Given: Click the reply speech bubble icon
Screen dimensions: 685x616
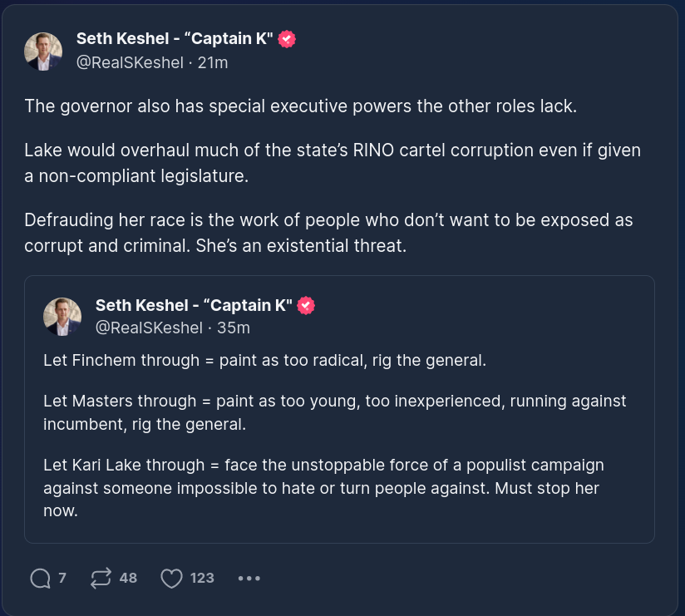Looking at the screenshot, I should pos(40,578).
